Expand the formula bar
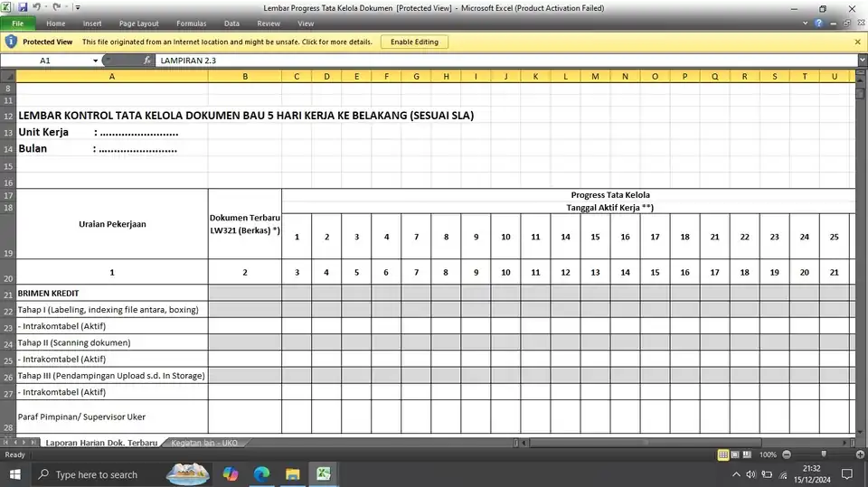The width and height of the screenshot is (868, 487). point(863,60)
